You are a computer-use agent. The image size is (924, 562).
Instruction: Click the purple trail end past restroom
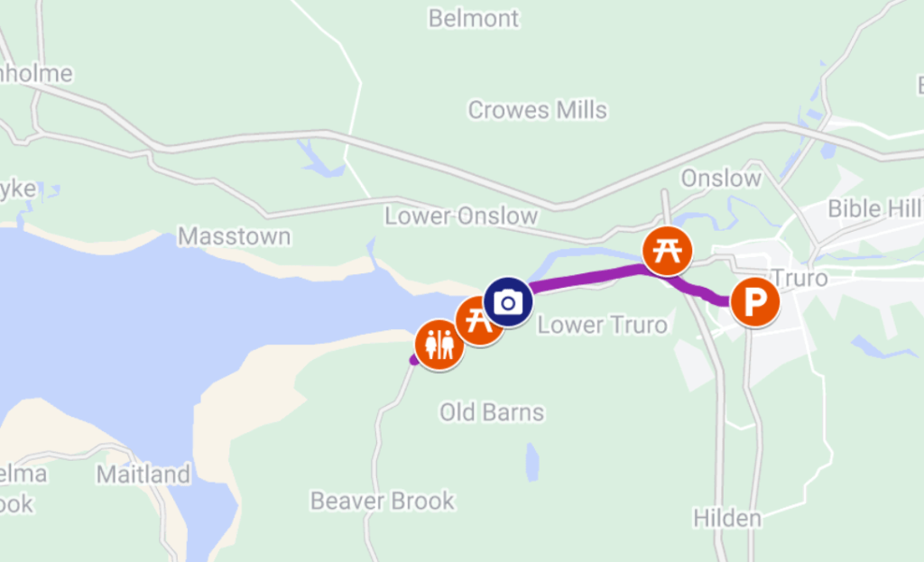point(414,360)
